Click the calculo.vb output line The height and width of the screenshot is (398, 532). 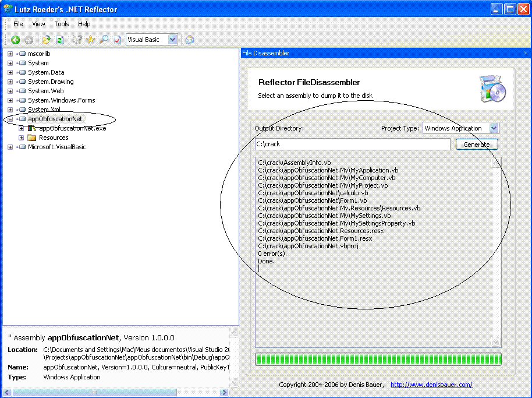(x=313, y=193)
